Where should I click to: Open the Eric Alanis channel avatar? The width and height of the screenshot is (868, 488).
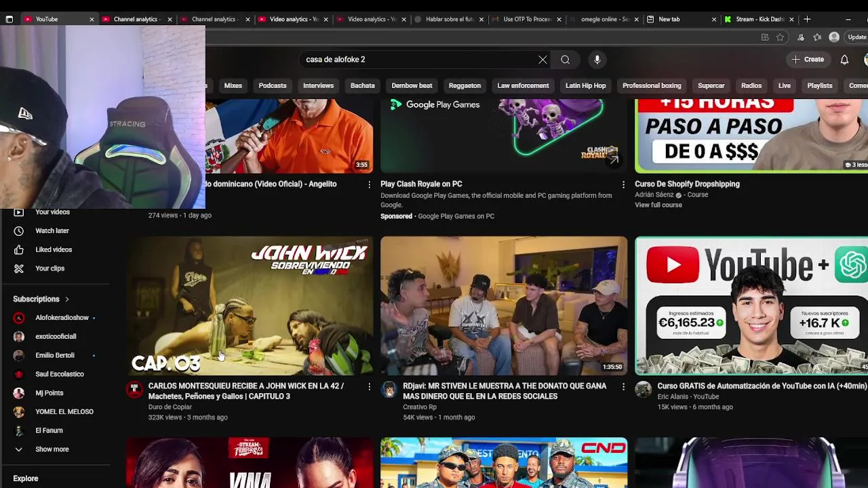tap(643, 389)
